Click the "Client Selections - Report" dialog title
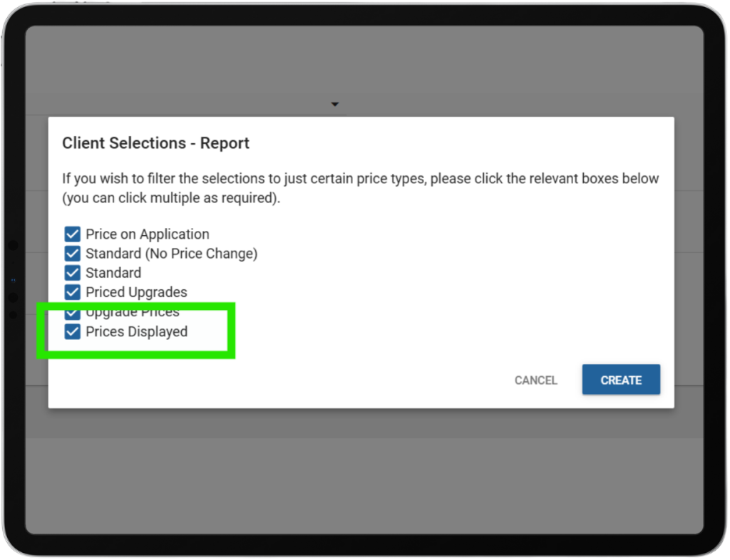Image resolution: width=730 pixels, height=560 pixels. coord(155,143)
